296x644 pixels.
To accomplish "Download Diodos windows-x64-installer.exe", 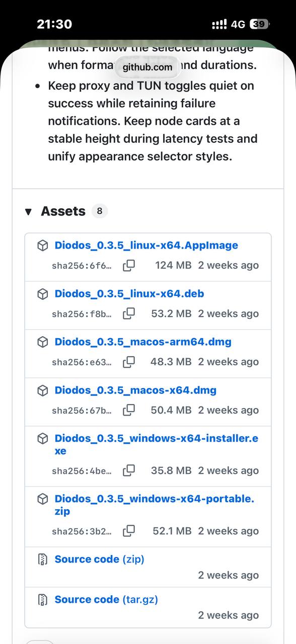I will (157, 445).
